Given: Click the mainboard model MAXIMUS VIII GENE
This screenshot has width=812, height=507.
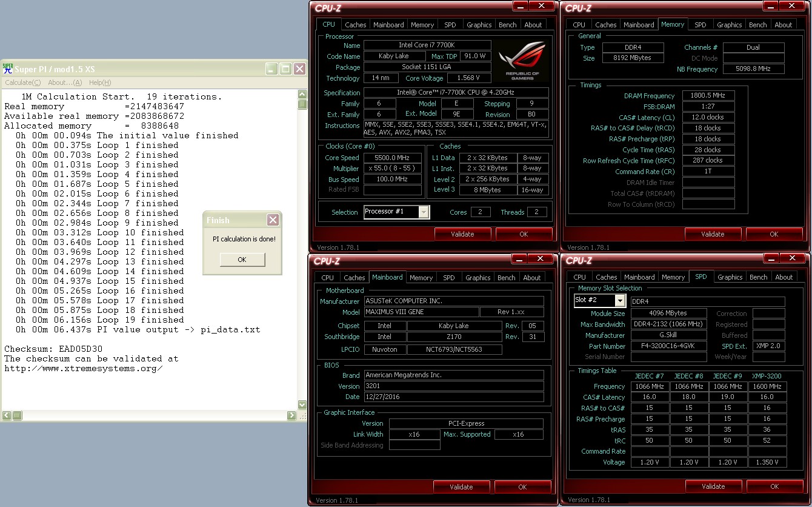Looking at the screenshot, I should click(421, 312).
